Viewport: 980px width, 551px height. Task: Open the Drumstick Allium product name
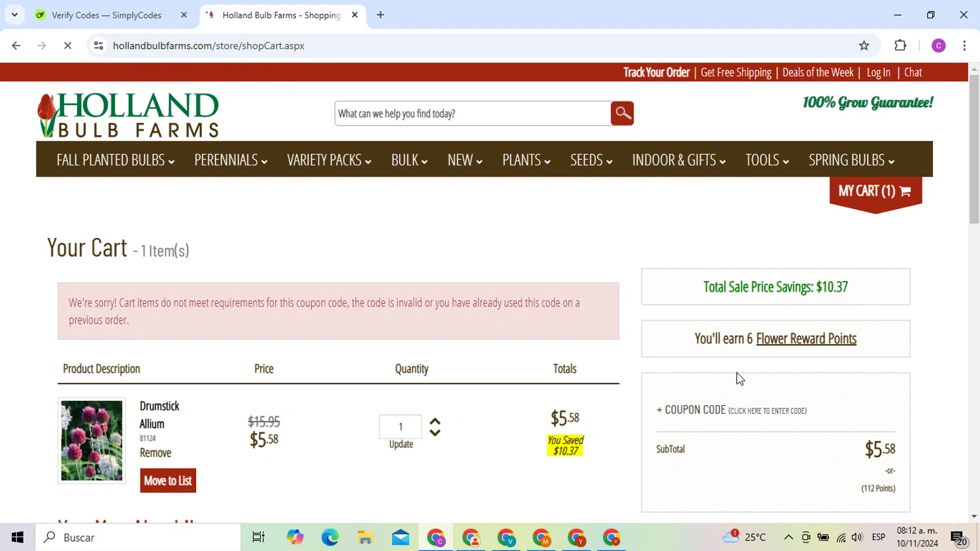point(159,415)
